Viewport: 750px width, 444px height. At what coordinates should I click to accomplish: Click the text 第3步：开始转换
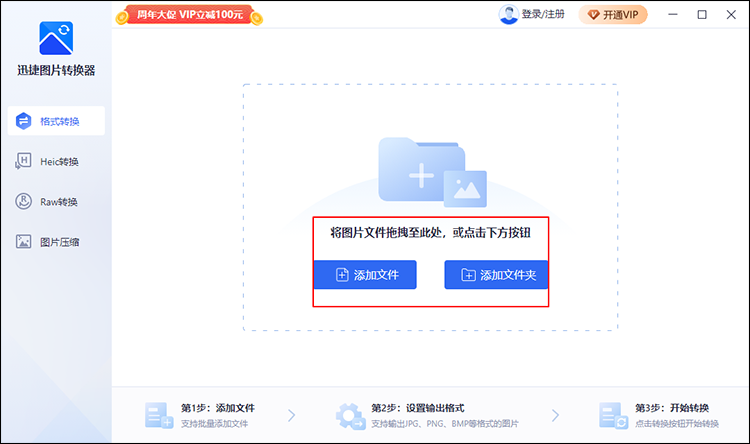click(672, 408)
